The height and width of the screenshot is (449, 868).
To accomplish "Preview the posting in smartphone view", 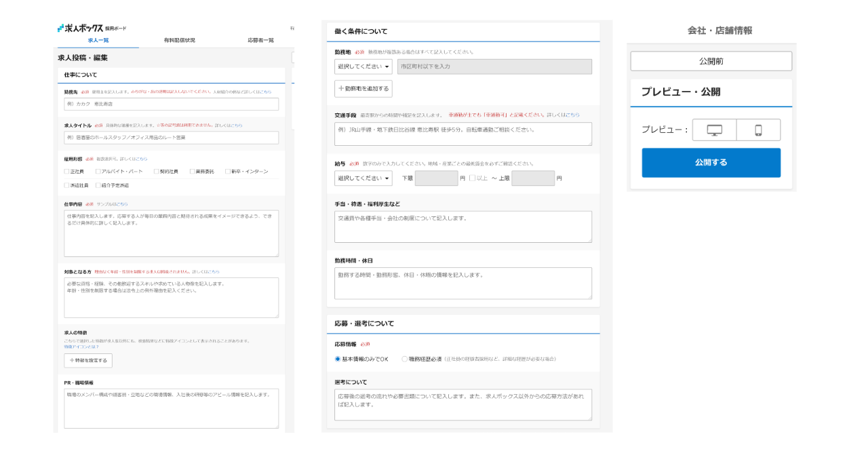I will coord(758,130).
